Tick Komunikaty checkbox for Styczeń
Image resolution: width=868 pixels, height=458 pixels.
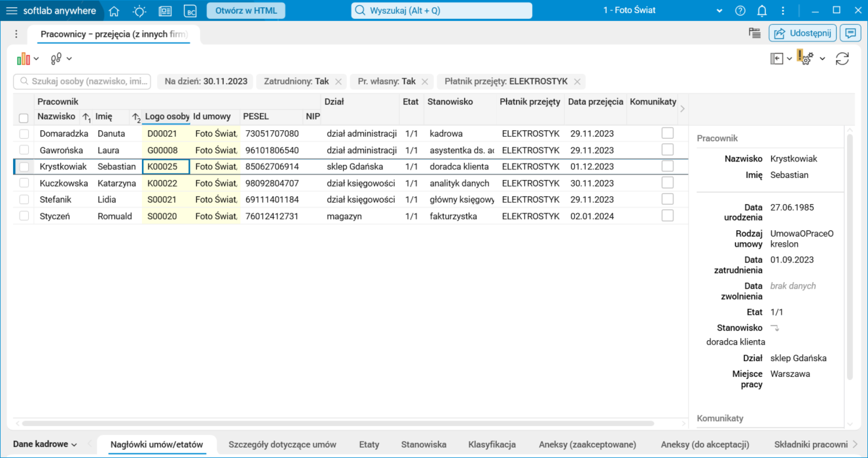(x=667, y=215)
